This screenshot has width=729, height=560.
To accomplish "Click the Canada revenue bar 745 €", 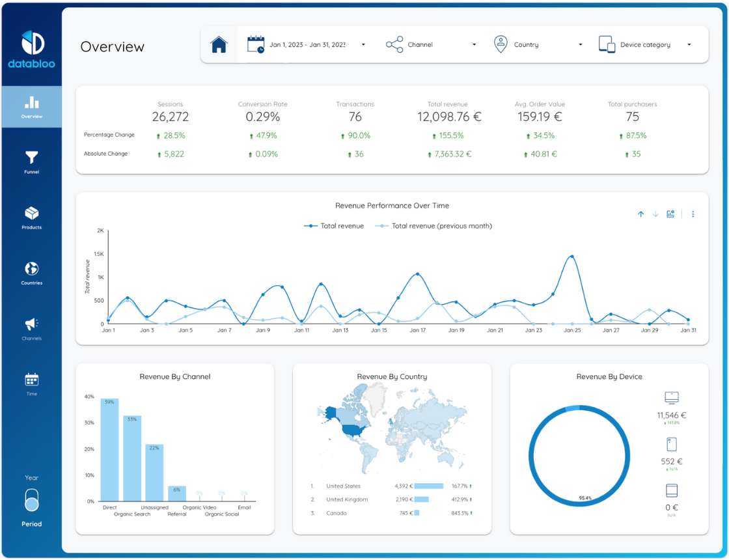I will pos(417,513).
